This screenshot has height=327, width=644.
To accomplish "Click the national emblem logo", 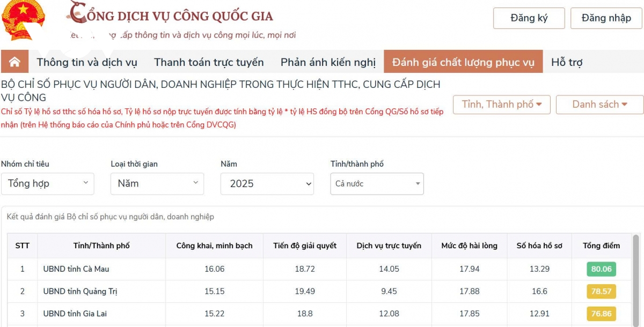I will coord(23,20).
